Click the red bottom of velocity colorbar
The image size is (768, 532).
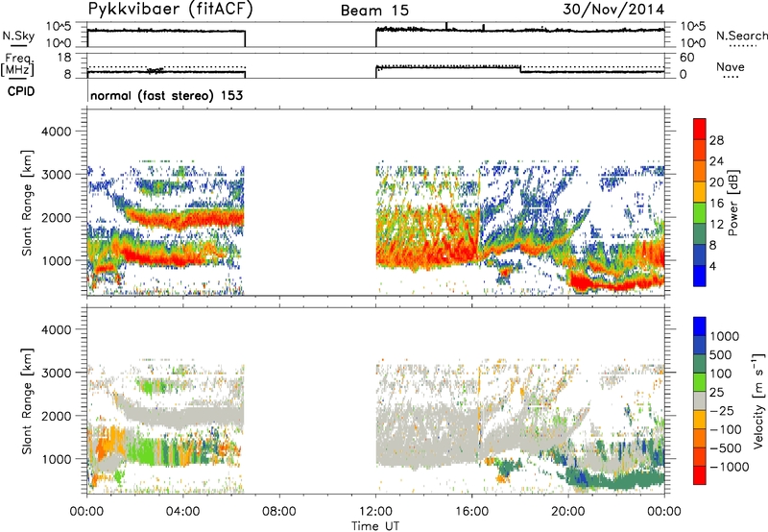coord(700,475)
